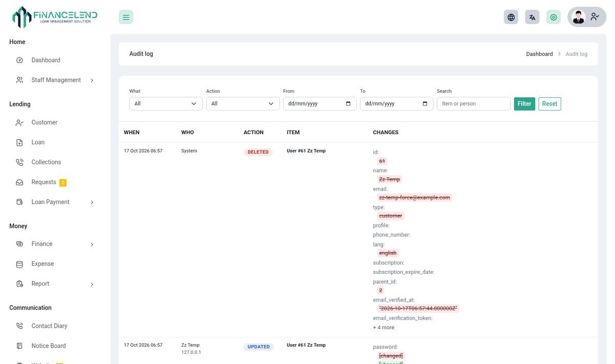Click the To date field
The height and width of the screenshot is (364, 615).
397,103
